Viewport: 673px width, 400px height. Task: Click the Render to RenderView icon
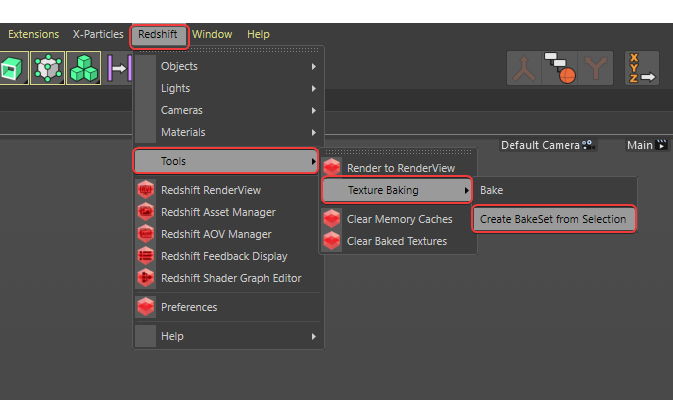tap(332, 167)
